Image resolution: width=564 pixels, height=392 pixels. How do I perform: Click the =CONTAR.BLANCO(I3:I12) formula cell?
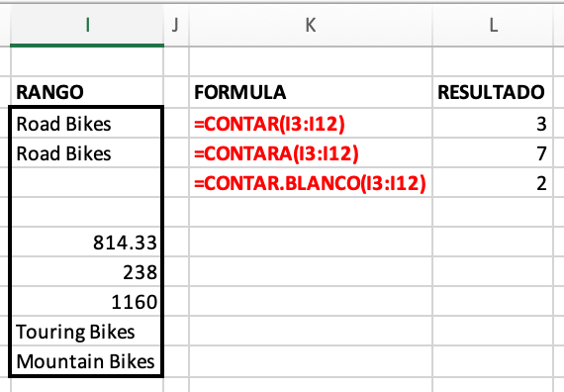[x=311, y=182]
